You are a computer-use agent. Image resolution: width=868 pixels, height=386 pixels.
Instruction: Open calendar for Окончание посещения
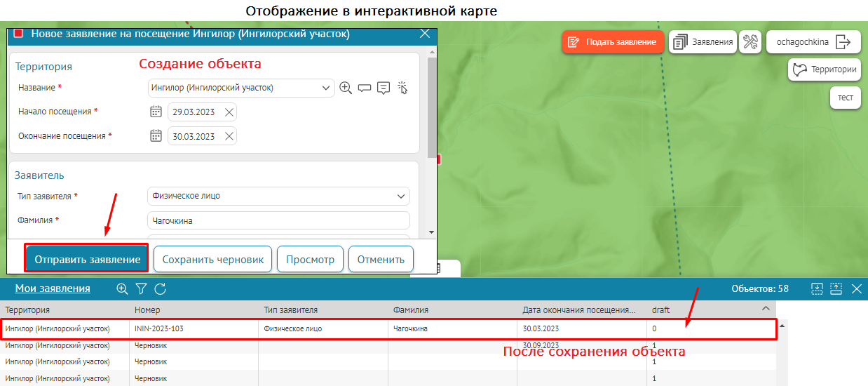tap(156, 136)
